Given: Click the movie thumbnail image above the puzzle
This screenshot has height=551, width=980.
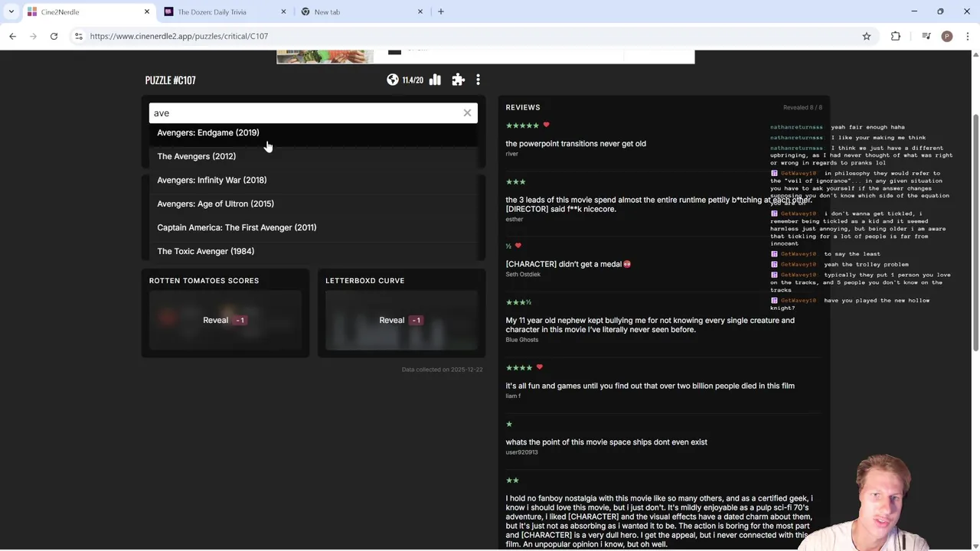Looking at the screenshot, I should pos(325,56).
